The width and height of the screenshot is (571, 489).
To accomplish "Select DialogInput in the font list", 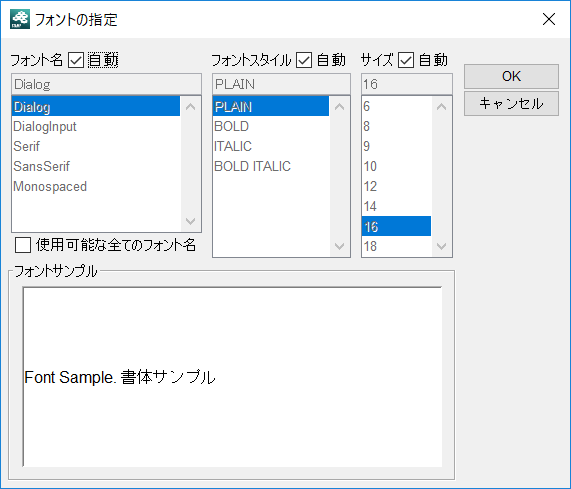I will 96,126.
